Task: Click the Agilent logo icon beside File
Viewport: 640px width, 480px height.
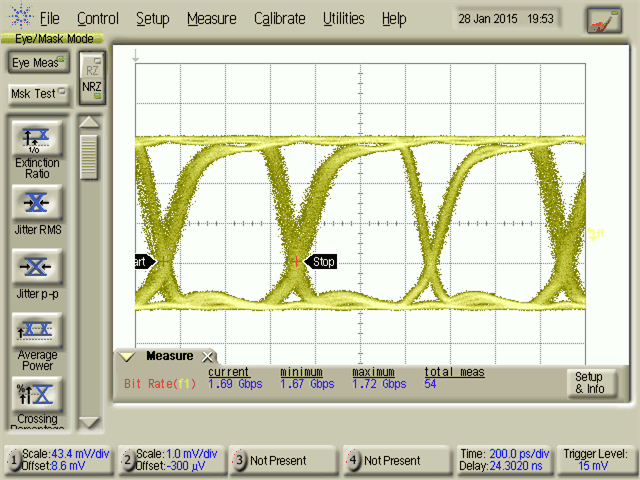Action: [19, 18]
